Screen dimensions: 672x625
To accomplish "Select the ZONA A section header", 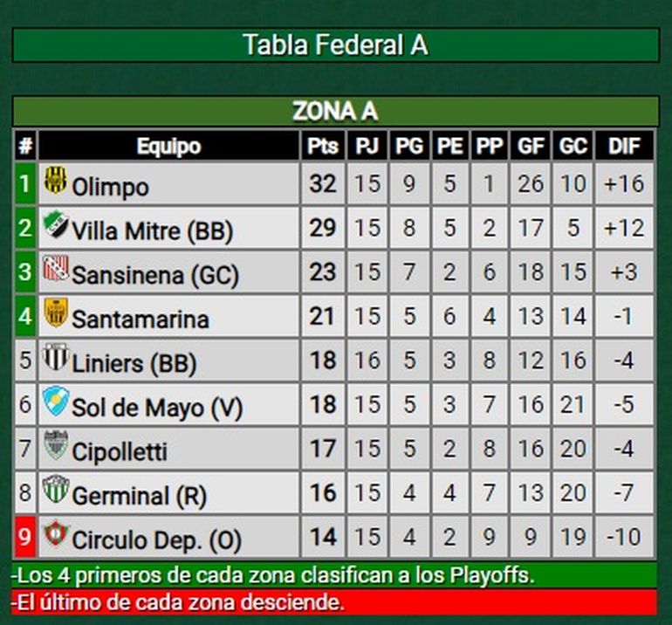I will [x=335, y=111].
